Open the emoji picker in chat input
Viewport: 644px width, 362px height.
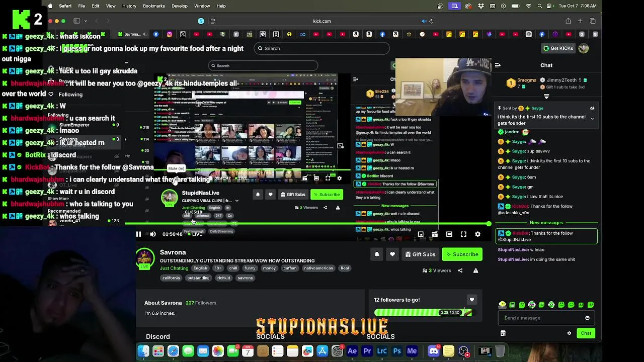point(587,318)
